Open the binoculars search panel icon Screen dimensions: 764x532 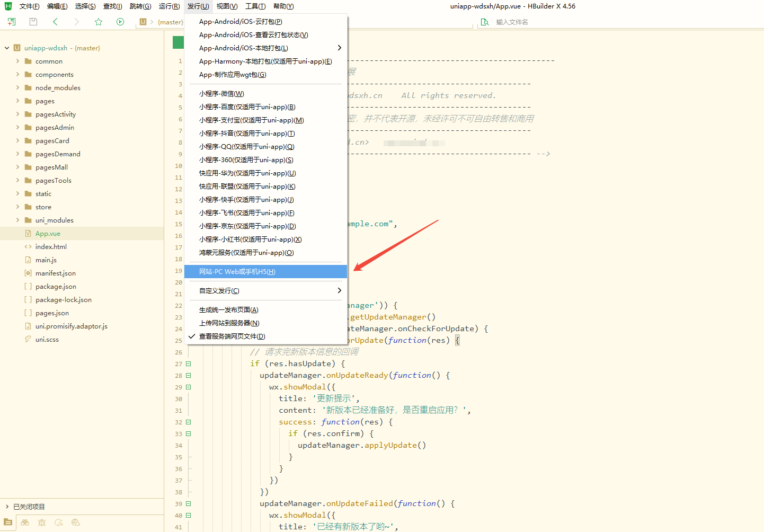click(25, 522)
